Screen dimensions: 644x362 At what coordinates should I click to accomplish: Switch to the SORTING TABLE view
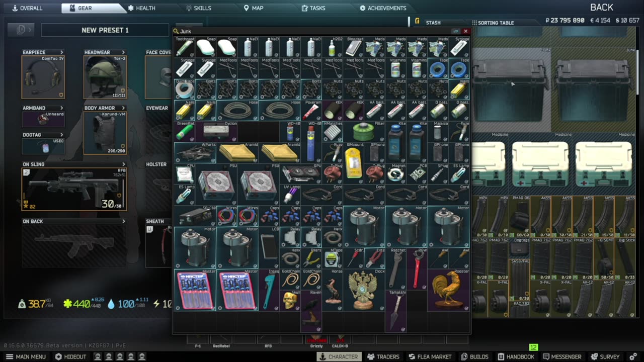tap(493, 23)
